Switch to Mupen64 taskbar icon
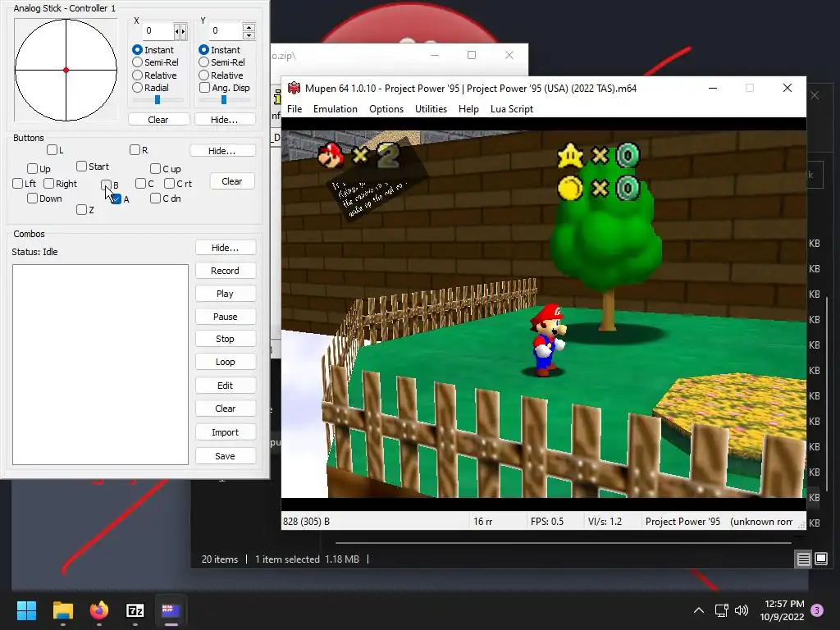840x630 pixels. point(171,610)
